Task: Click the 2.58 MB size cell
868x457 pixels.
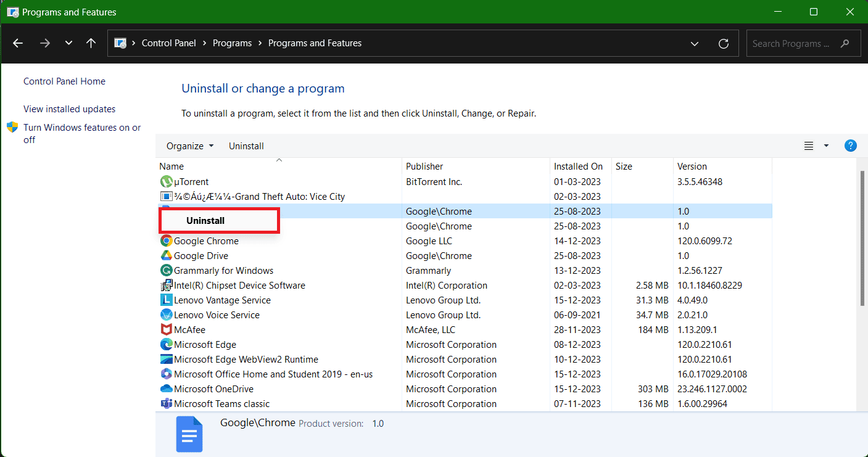Action: pyautogui.click(x=651, y=286)
